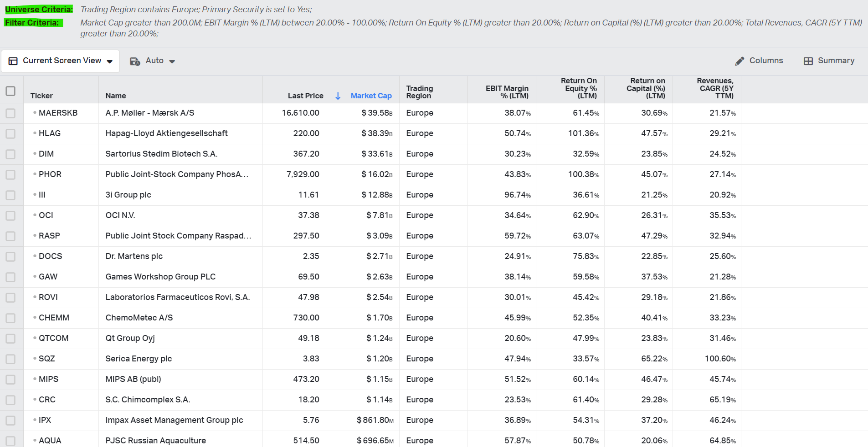This screenshot has width=868, height=447.
Task: Click Games Workshop last price 69.50
Action: [x=308, y=277]
